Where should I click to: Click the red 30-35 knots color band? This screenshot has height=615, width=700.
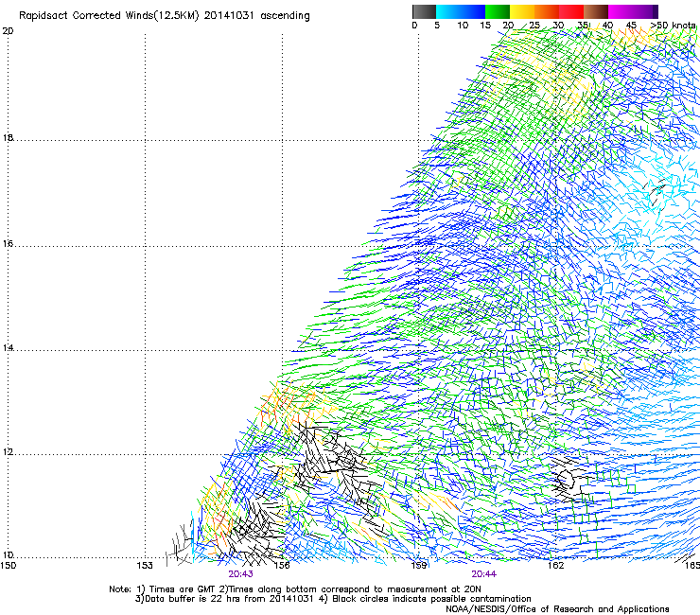571,11
